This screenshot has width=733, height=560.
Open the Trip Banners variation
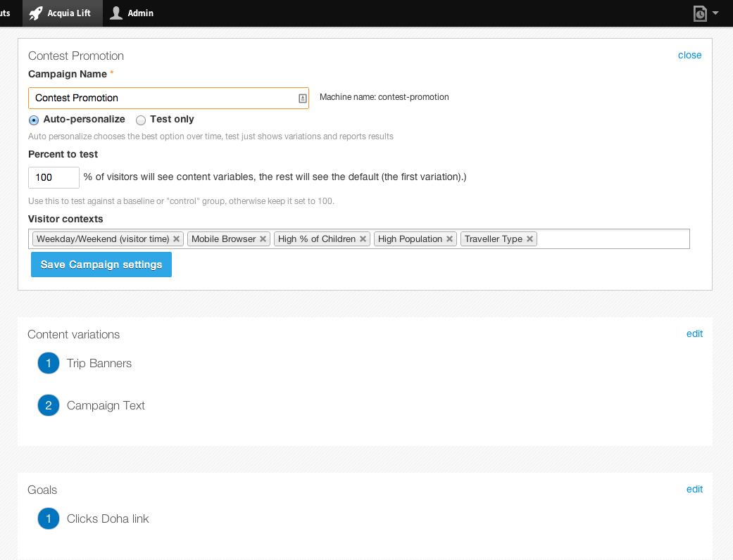[x=99, y=364]
